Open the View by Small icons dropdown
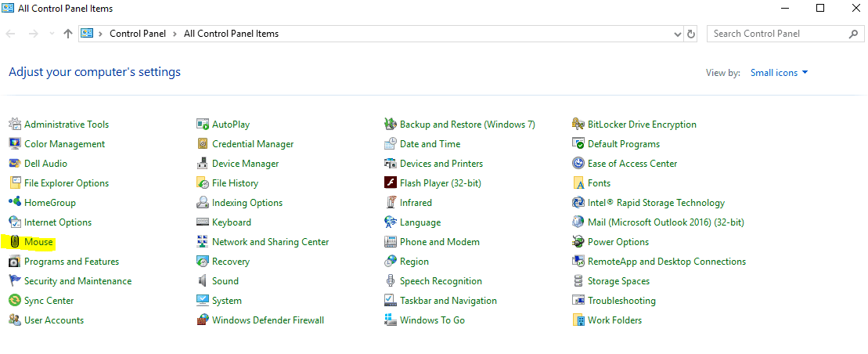 [779, 73]
